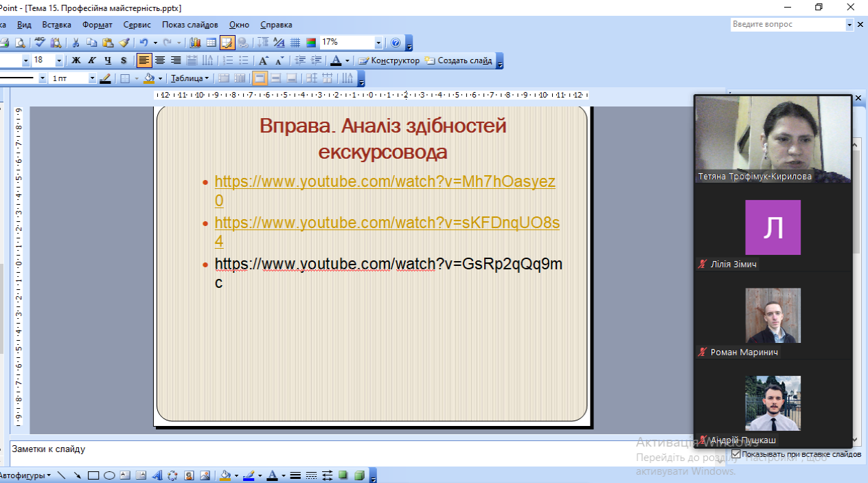The height and width of the screenshot is (483, 868).
Task: Open the Таблица dropdown menu
Action: point(190,78)
